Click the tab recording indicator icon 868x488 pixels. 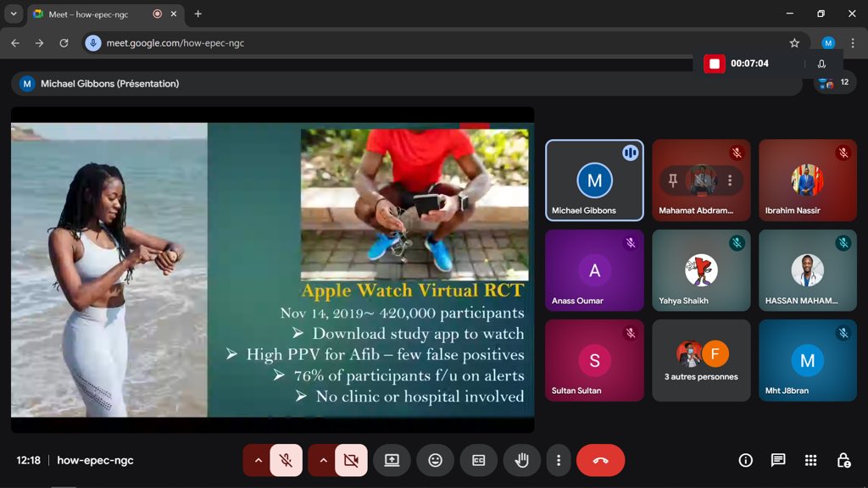coord(157,14)
